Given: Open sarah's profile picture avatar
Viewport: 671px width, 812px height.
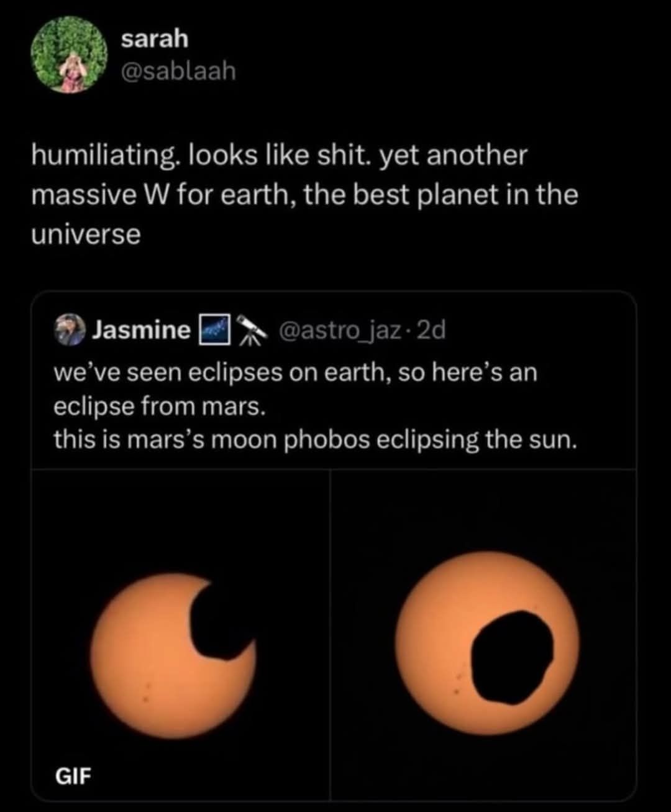Looking at the screenshot, I should pos(68,55).
